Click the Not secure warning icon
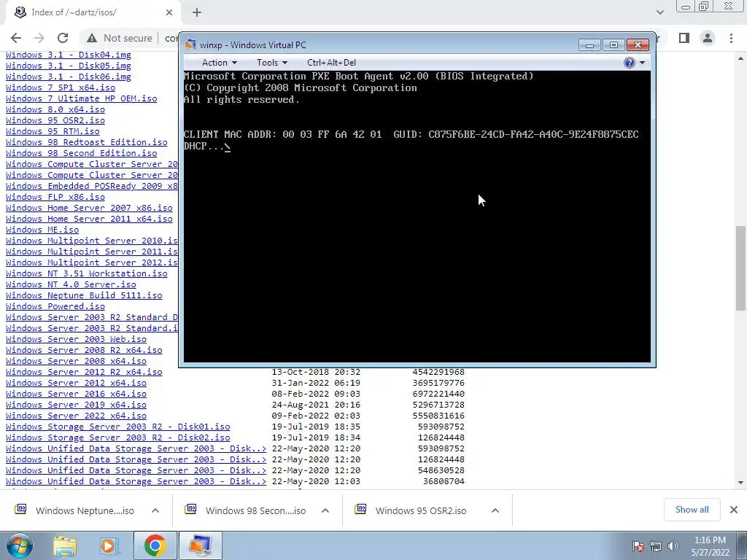The width and height of the screenshot is (747, 560). 92,38
